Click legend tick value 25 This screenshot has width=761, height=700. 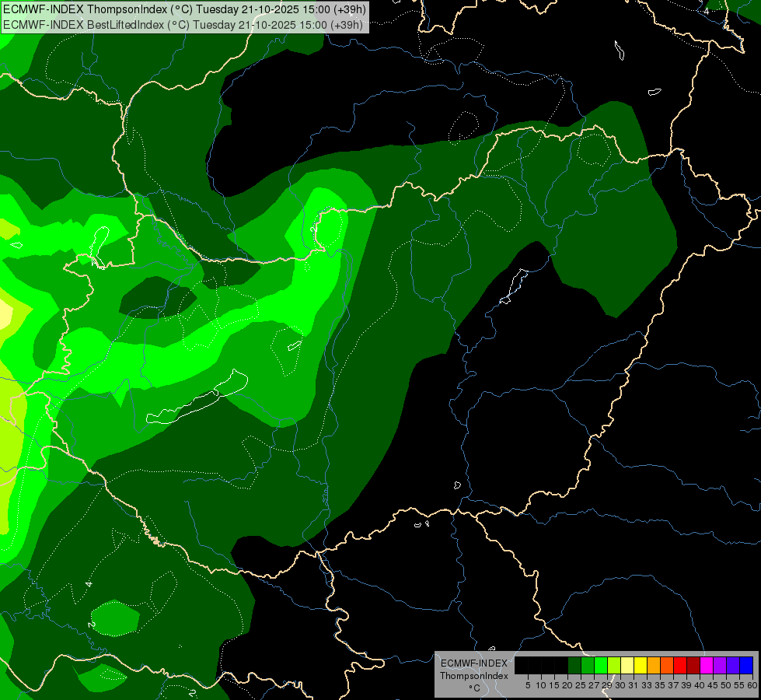(x=581, y=685)
